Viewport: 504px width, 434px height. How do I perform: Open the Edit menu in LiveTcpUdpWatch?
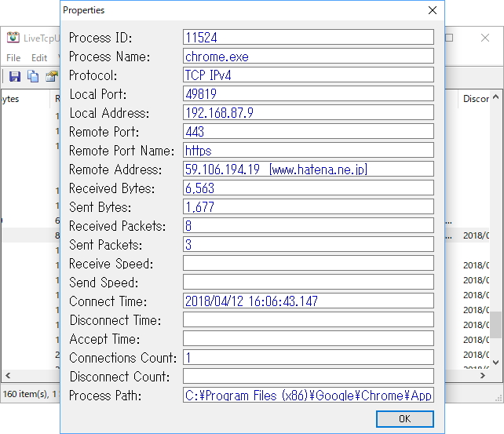pyautogui.click(x=39, y=58)
